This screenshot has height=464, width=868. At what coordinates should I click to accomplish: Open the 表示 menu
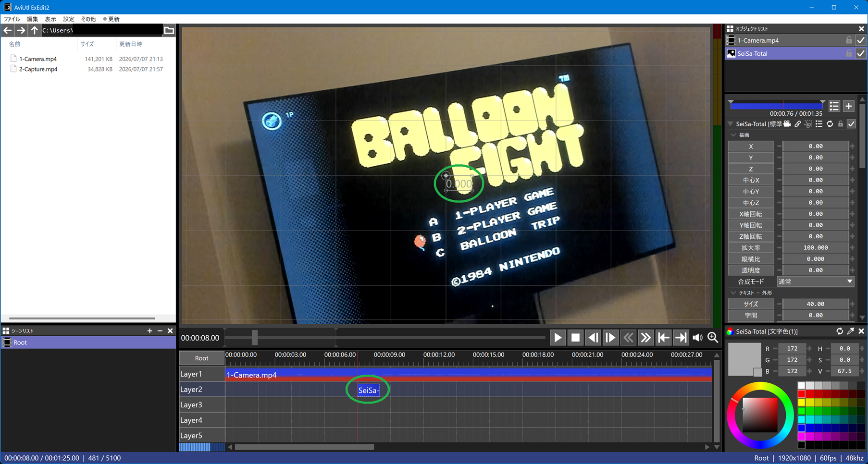[x=50, y=19]
